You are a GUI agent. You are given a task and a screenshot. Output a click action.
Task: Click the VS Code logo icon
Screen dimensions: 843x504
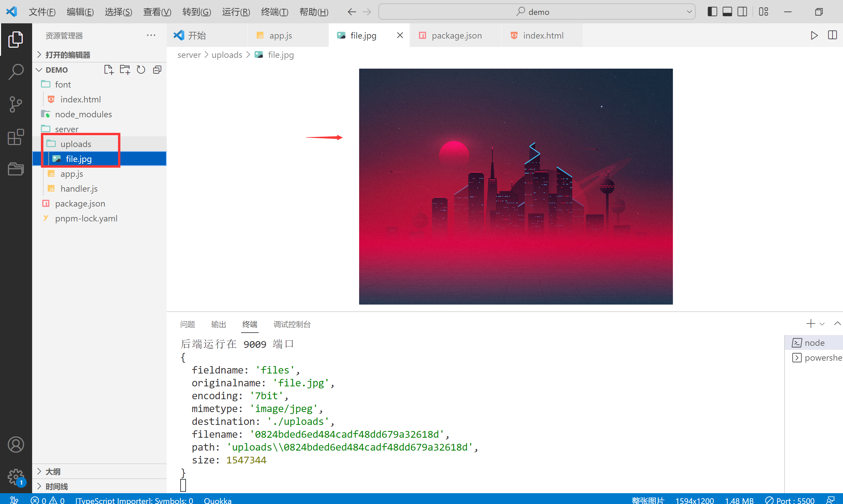click(11, 12)
